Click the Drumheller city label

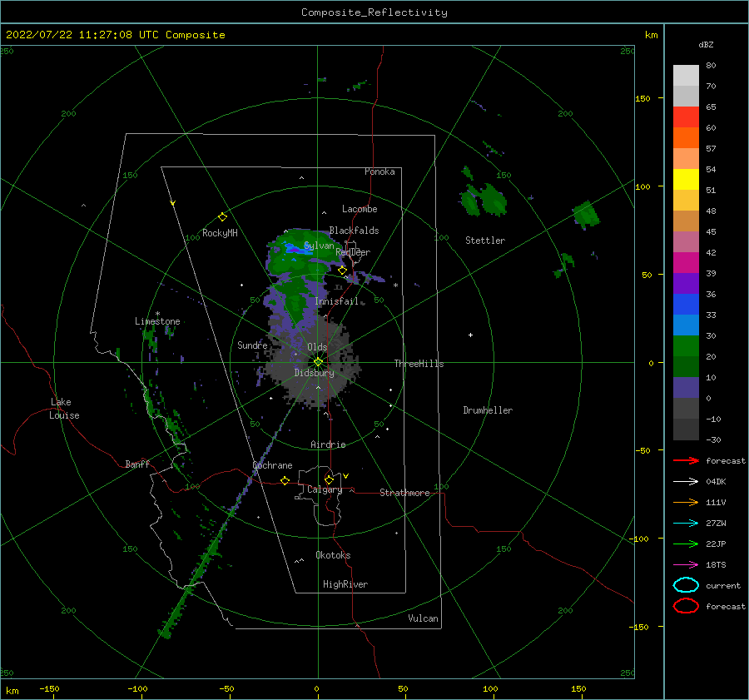click(488, 410)
